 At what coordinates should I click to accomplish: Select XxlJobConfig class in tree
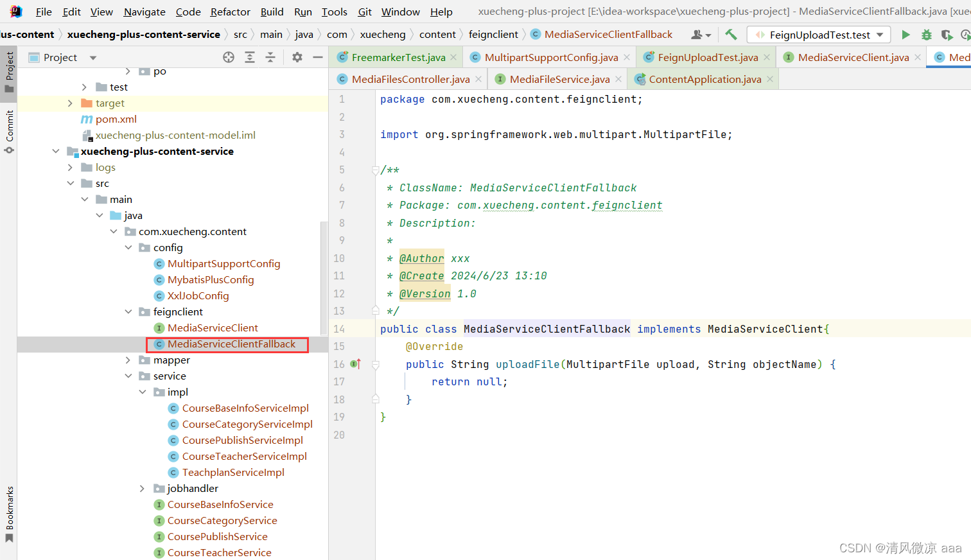pos(198,295)
